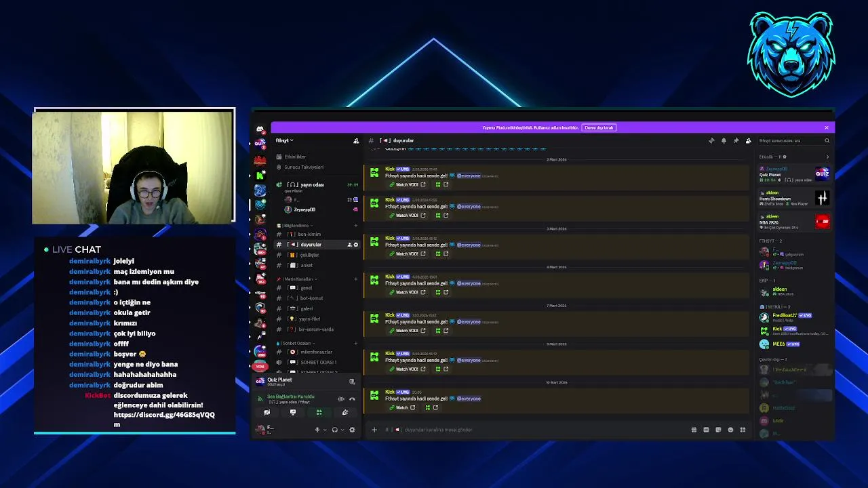Open Discord direct messages home icon
The image size is (868, 488).
pos(260,129)
